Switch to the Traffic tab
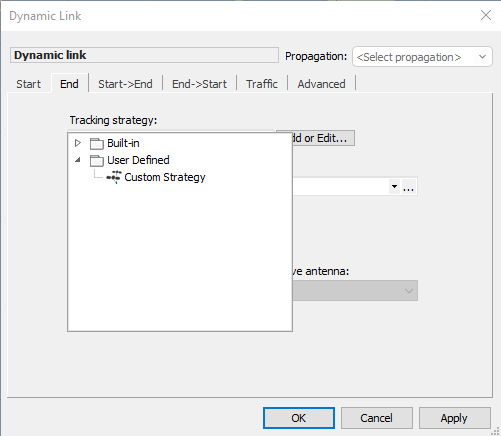This screenshot has width=501, height=436. pos(262,84)
